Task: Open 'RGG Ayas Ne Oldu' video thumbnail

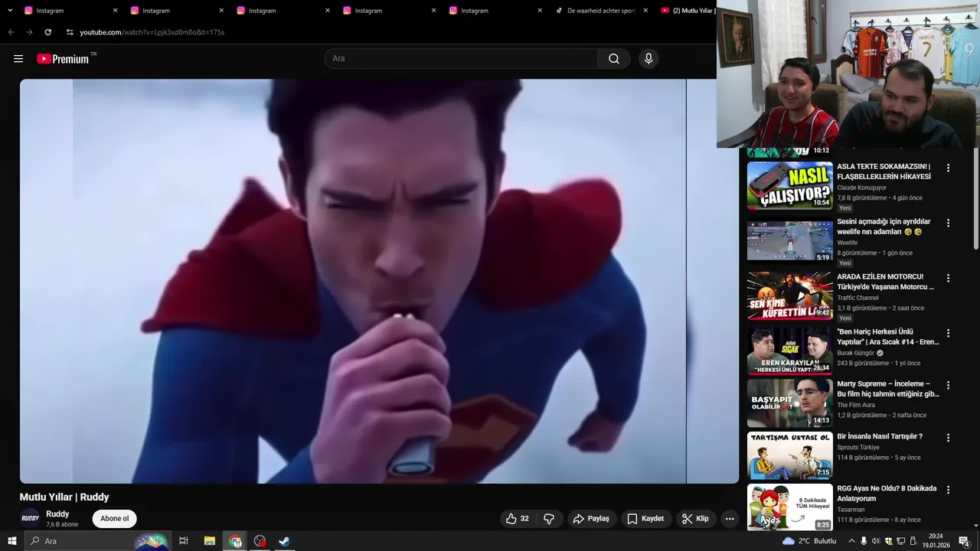Action: click(789, 507)
